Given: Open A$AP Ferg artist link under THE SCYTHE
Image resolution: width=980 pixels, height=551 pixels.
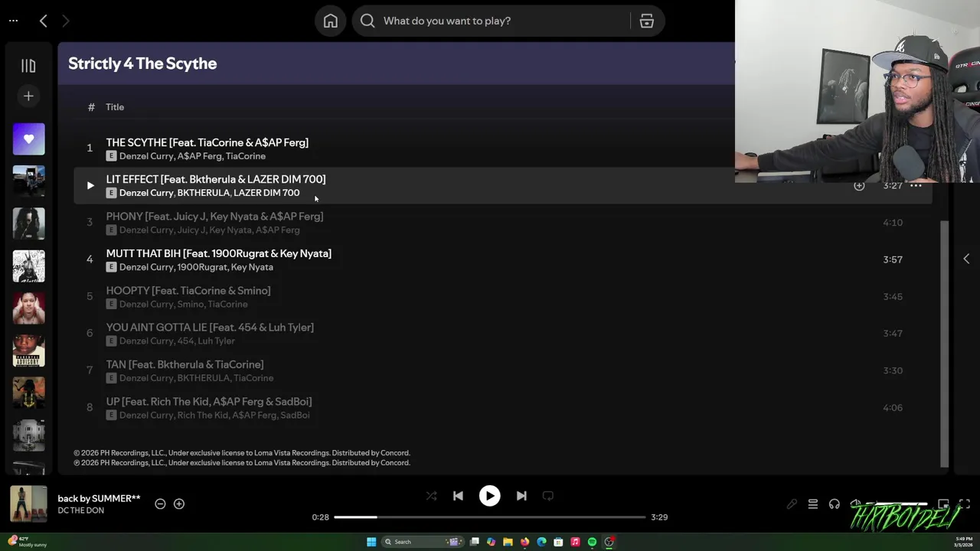Looking at the screenshot, I should click(199, 156).
